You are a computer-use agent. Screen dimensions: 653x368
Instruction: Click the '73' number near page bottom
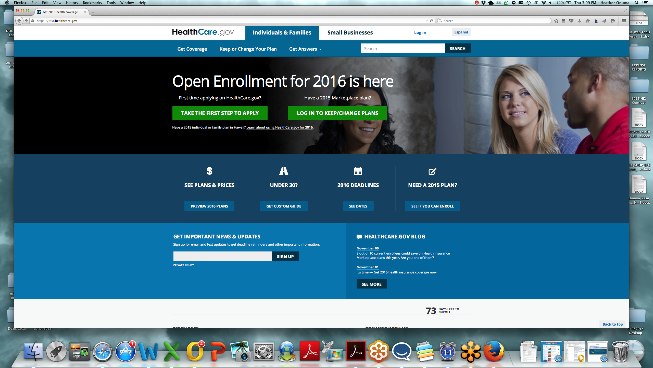pyautogui.click(x=431, y=311)
